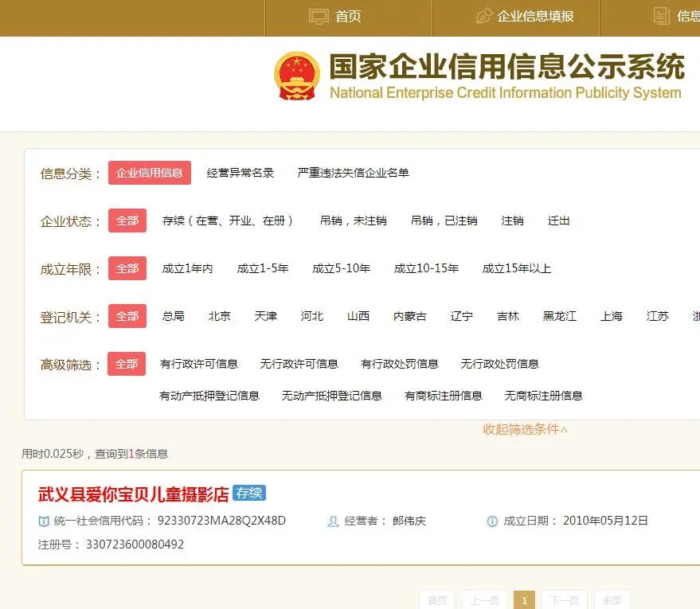700x609 pixels.
Task: Choose 河北 registration authority
Action: coord(312,316)
